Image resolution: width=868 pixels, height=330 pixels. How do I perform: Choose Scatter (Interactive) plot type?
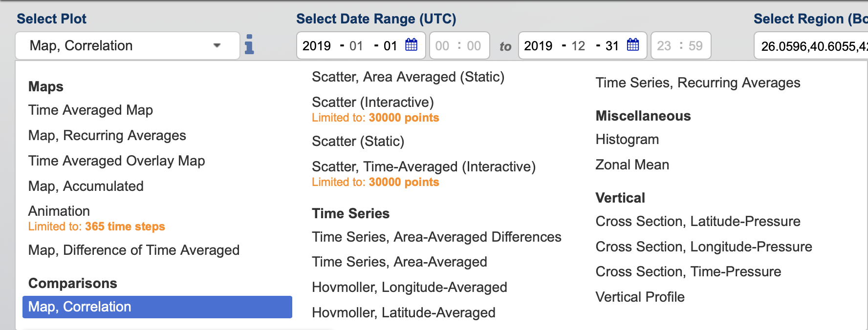click(x=373, y=102)
